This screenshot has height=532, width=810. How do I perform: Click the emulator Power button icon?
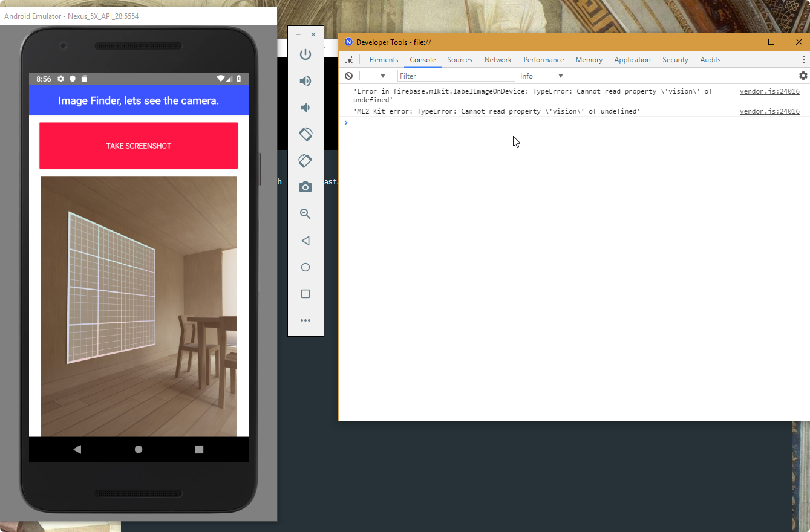pos(305,54)
